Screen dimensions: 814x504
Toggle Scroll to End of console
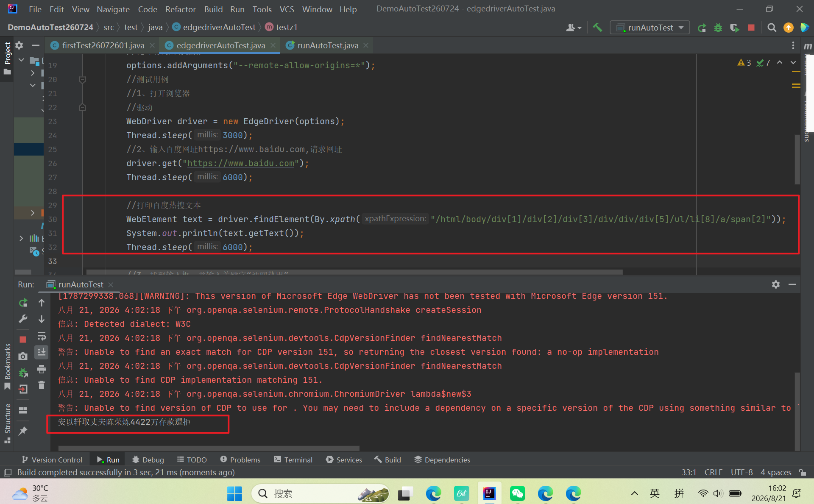pos(42,352)
